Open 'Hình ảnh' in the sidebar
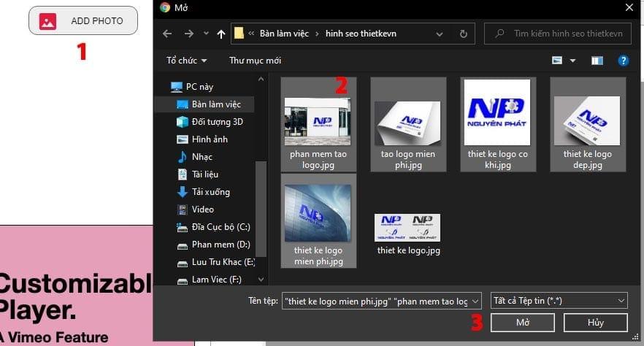Viewport: 644px width, 346px height. pyautogui.click(x=202, y=139)
